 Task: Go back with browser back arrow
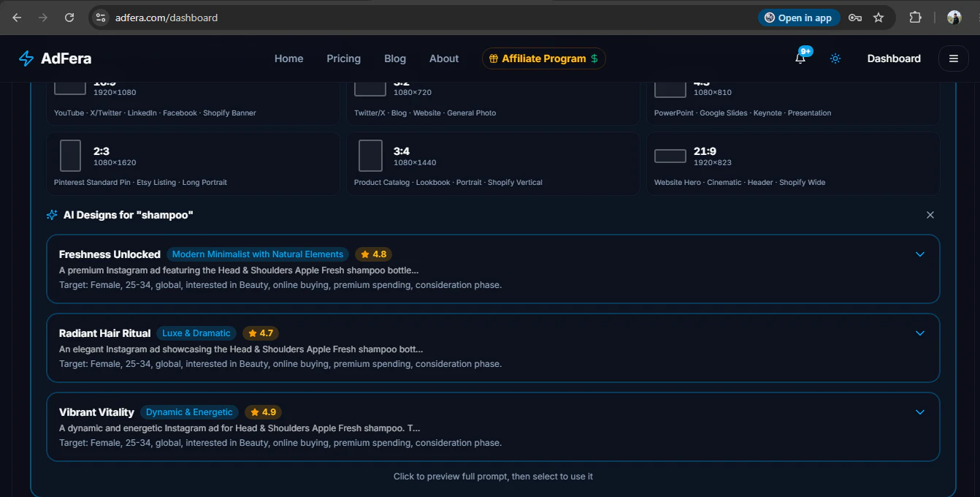[17, 18]
